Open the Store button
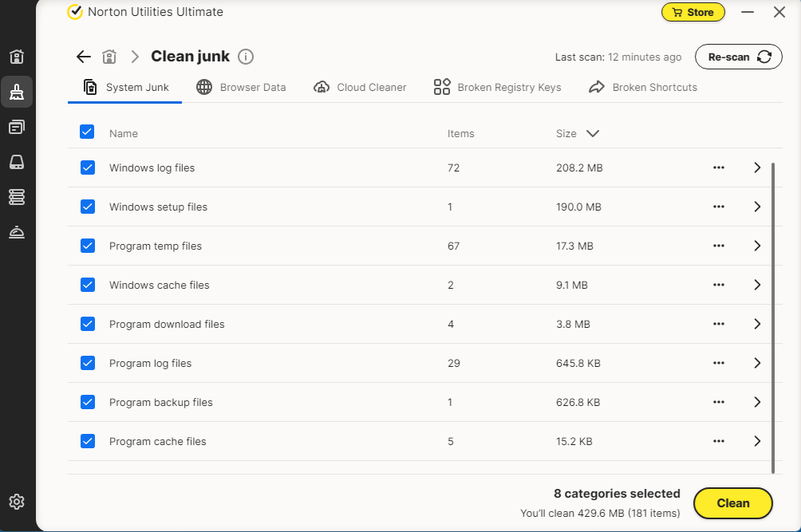 [692, 12]
